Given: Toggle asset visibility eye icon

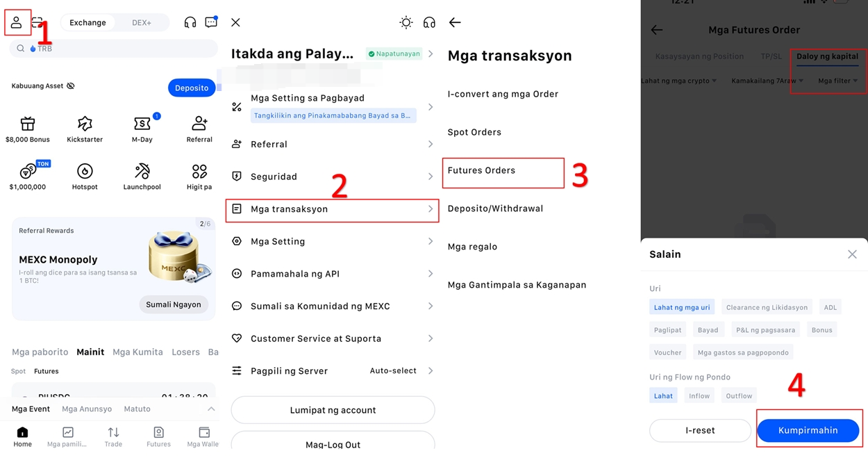Looking at the screenshot, I should (70, 86).
